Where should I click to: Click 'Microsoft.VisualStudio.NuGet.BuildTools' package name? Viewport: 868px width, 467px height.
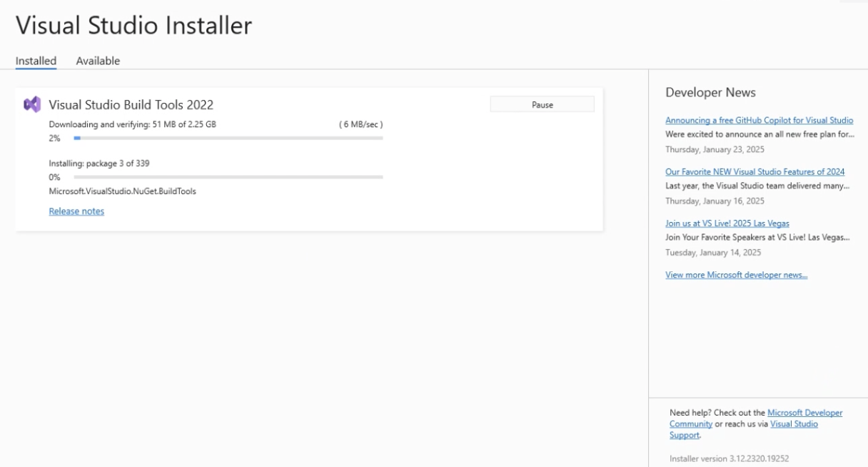point(123,191)
